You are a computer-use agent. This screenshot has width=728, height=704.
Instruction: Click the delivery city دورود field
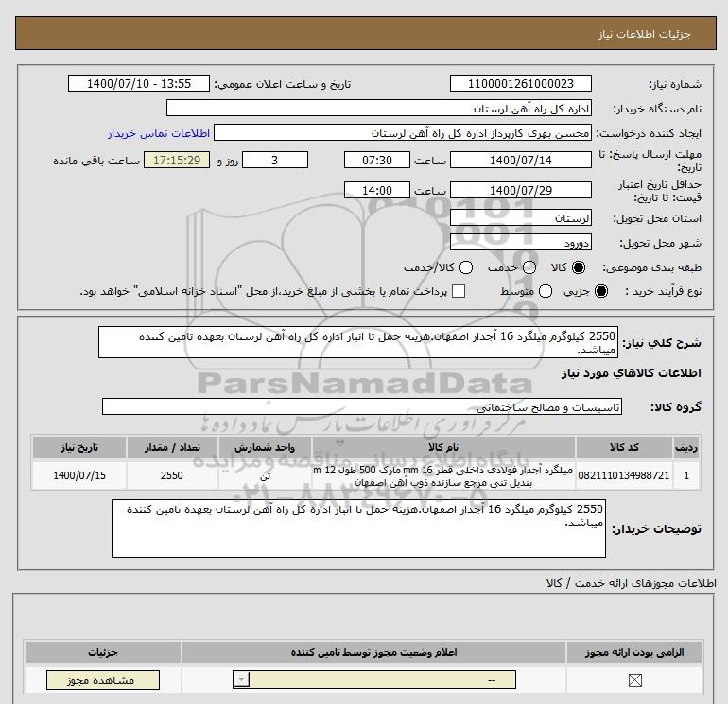pos(520,242)
